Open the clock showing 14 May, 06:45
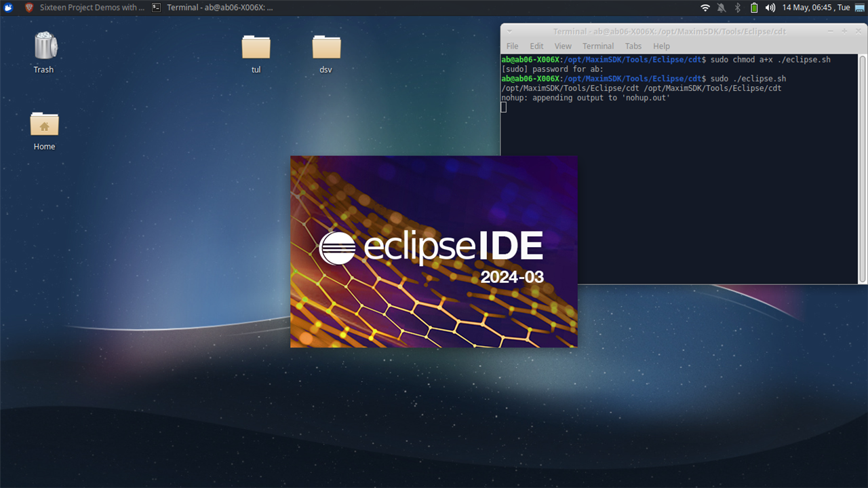The width and height of the screenshot is (868, 488). point(816,7)
